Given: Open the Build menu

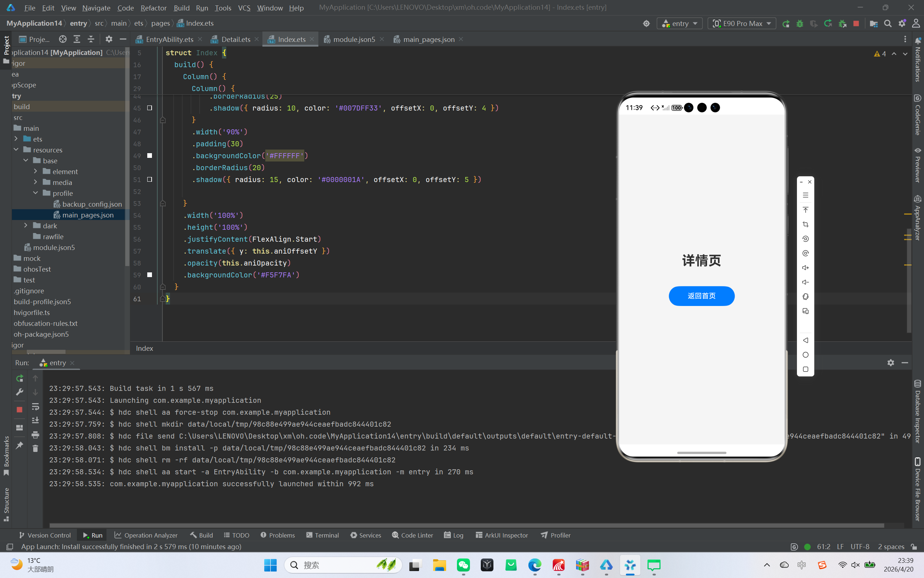Looking at the screenshot, I should [181, 8].
